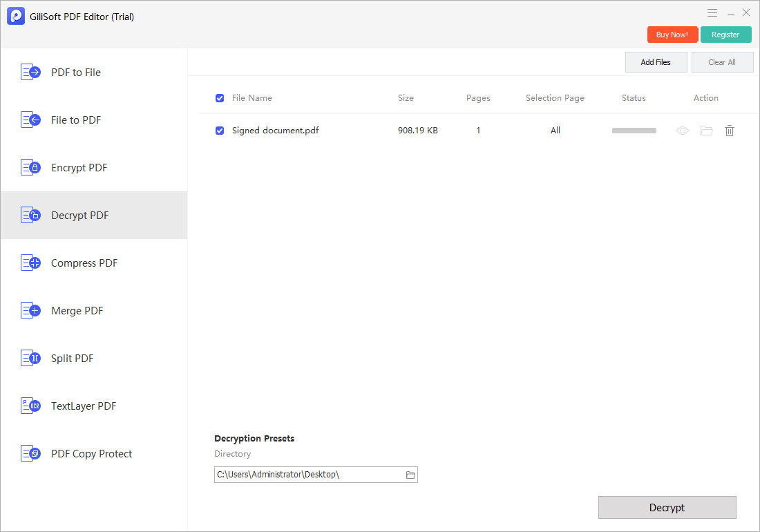Click the Size column header
Viewport: 760px width, 532px height.
tap(406, 98)
